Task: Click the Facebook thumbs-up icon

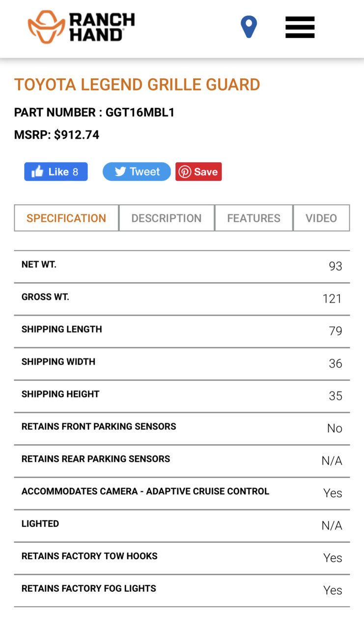Action: [x=37, y=171]
